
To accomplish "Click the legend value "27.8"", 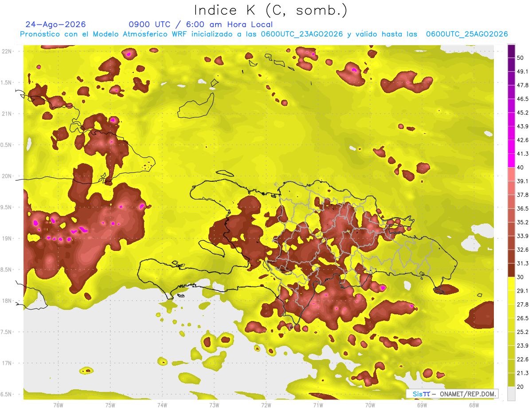I will 523,305.
